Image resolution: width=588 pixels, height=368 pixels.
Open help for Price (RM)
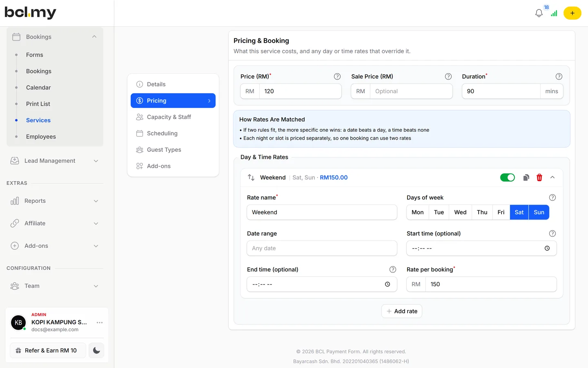click(337, 76)
